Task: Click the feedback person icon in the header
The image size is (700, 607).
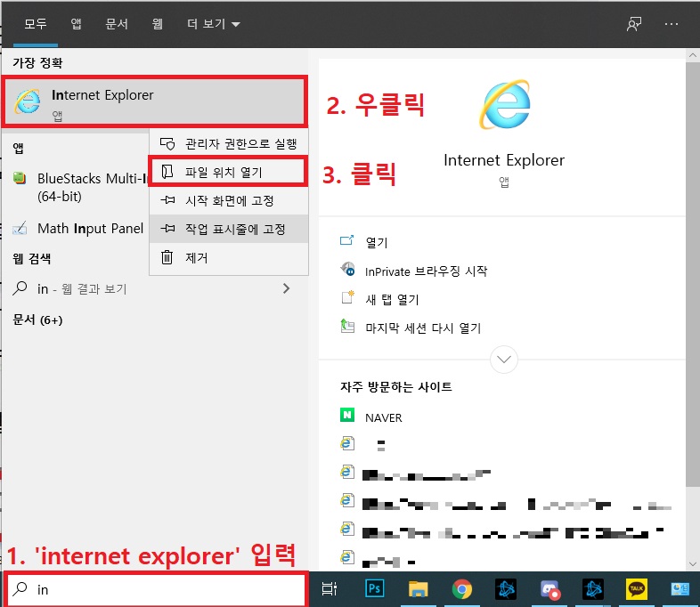Action: (x=633, y=24)
